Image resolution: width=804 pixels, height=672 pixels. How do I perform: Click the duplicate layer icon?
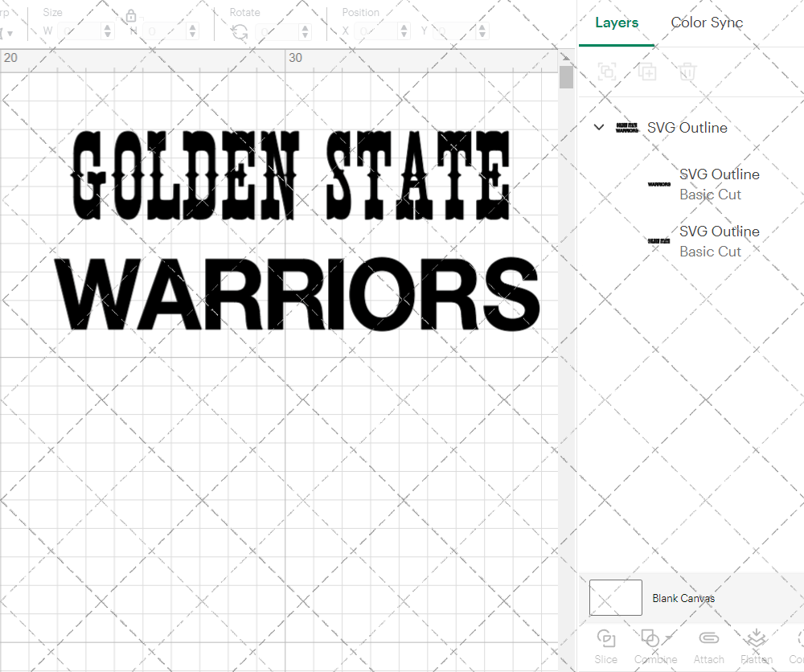pos(647,72)
